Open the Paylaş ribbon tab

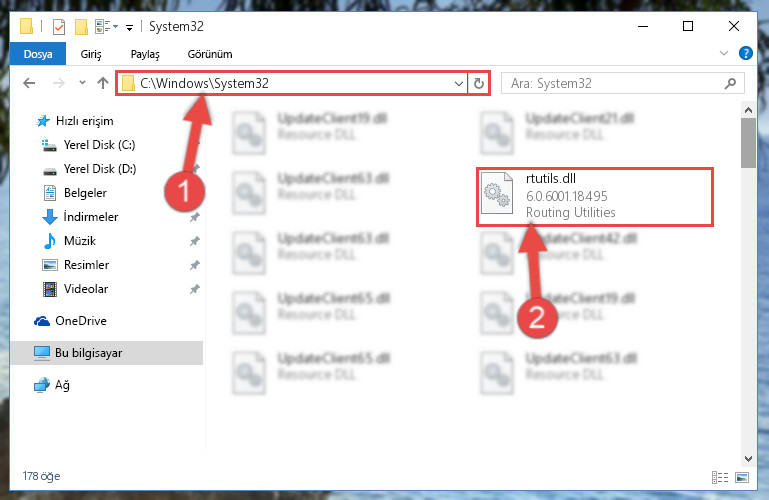[x=145, y=54]
